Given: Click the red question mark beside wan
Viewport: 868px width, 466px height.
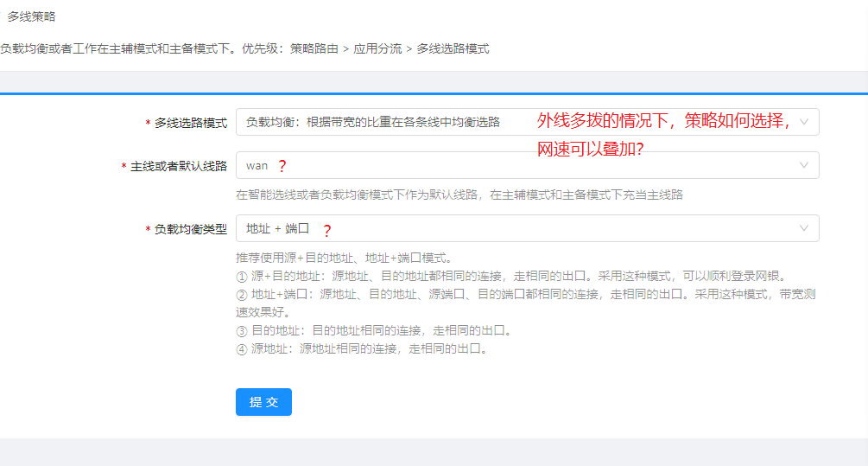Looking at the screenshot, I should tap(281, 166).
